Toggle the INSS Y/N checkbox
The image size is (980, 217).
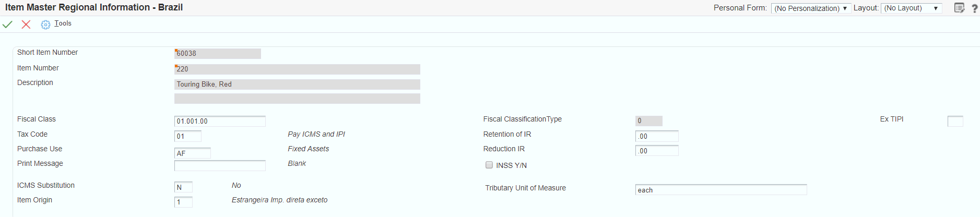(x=489, y=165)
